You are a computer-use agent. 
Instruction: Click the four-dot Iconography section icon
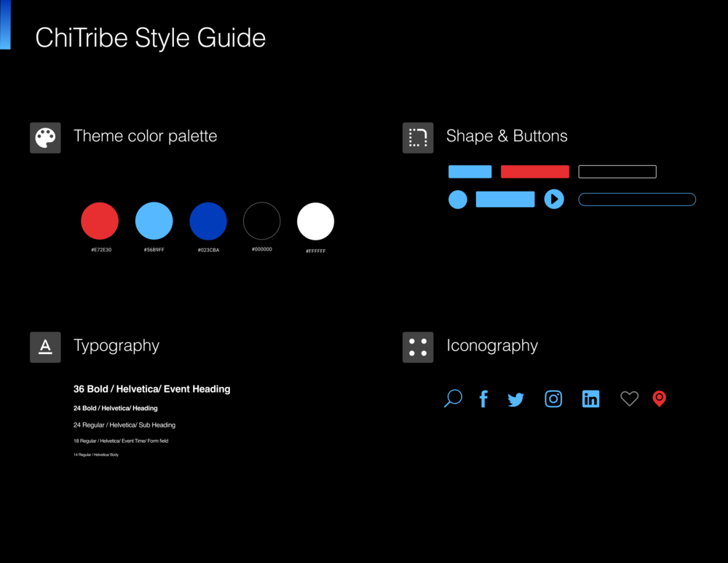pos(418,347)
